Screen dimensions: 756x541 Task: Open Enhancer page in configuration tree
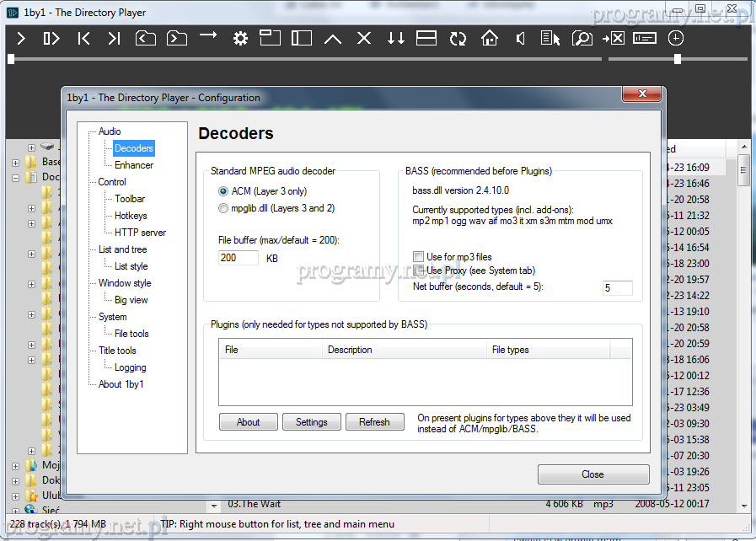coord(134,165)
